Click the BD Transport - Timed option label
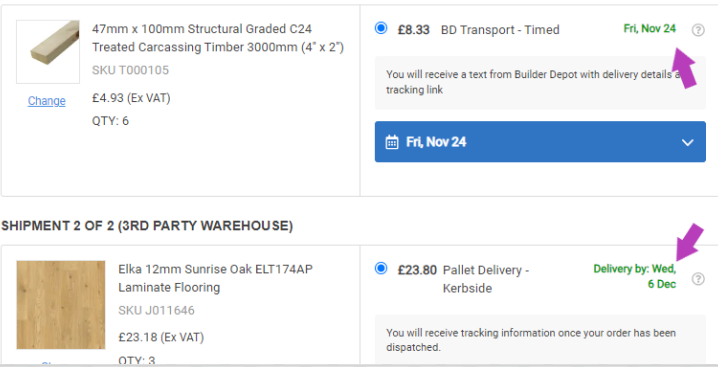718x368 pixels. 500,30
